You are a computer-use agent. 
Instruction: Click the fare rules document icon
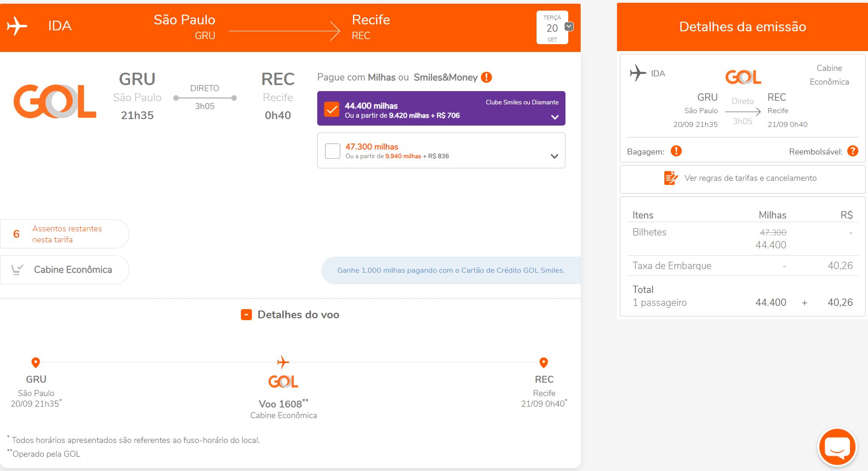pos(671,178)
